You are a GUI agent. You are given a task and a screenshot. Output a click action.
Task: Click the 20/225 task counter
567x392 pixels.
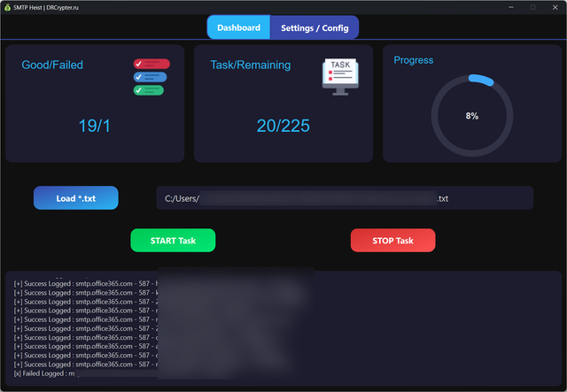click(x=283, y=126)
